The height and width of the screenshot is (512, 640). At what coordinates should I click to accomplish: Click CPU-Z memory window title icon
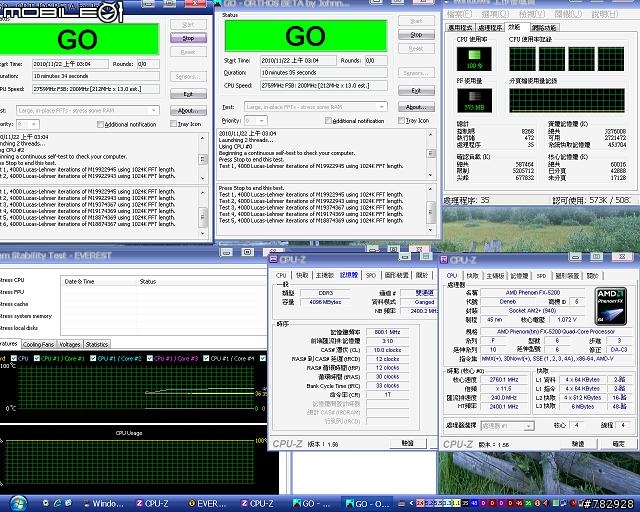tap(273, 260)
